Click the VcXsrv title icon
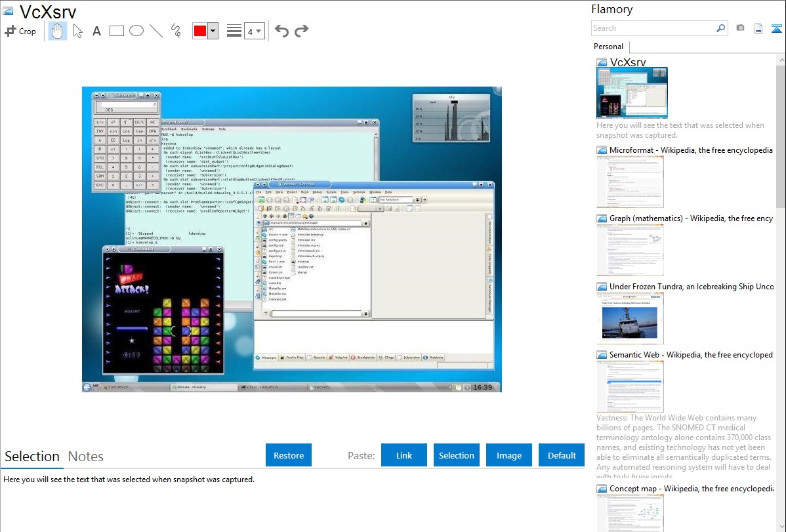786x532 pixels. pos(9,11)
